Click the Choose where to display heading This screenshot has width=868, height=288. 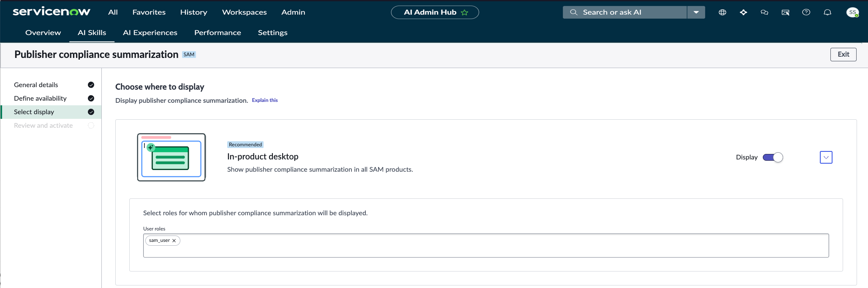160,87
